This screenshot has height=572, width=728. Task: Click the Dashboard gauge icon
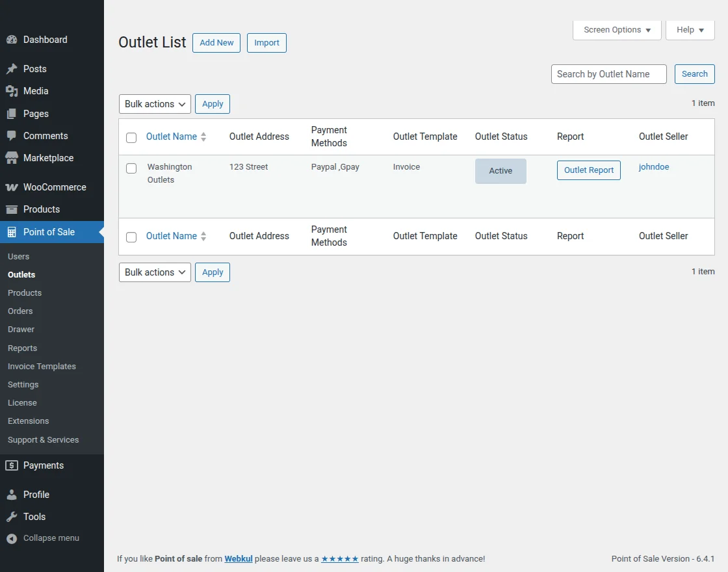click(x=12, y=40)
